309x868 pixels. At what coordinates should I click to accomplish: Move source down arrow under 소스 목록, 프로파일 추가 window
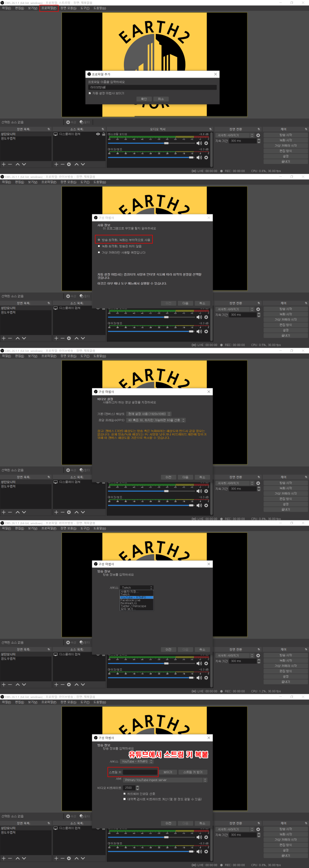click(x=83, y=164)
